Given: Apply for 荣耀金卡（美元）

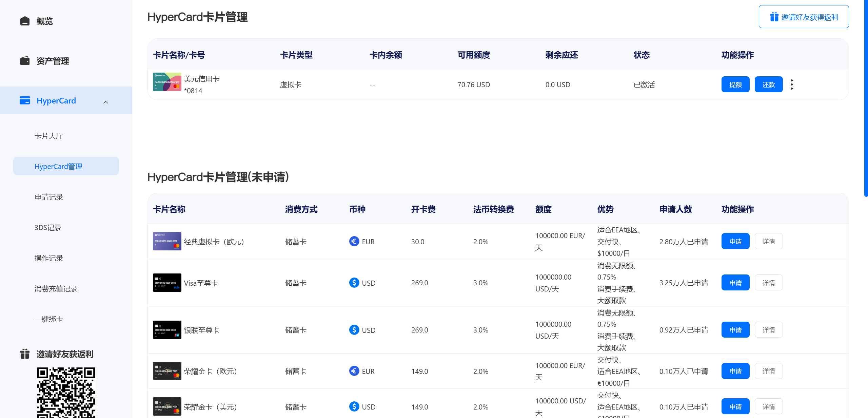Looking at the screenshot, I should [735, 406].
